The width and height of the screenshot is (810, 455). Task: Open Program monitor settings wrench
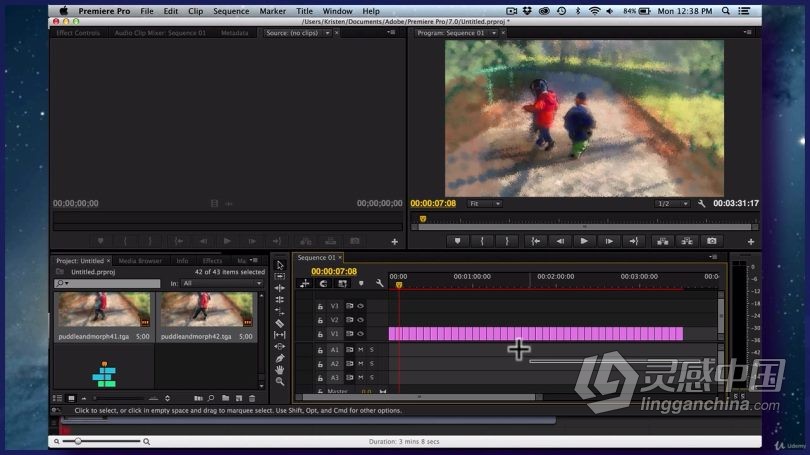(702, 203)
